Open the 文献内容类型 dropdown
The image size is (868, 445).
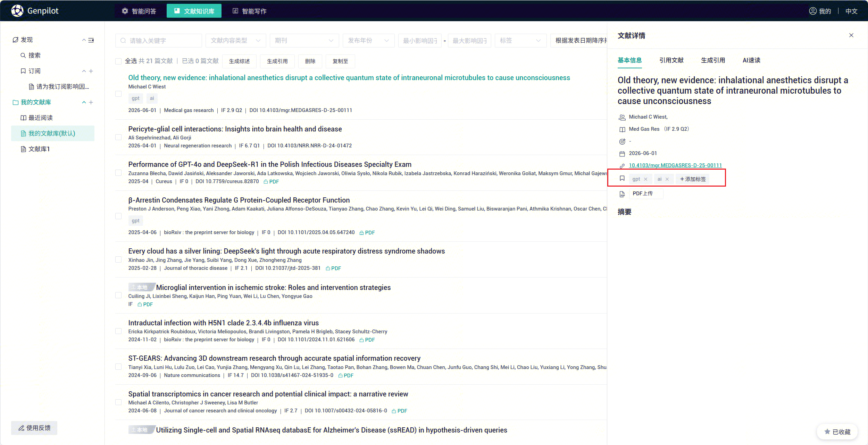[x=235, y=41]
